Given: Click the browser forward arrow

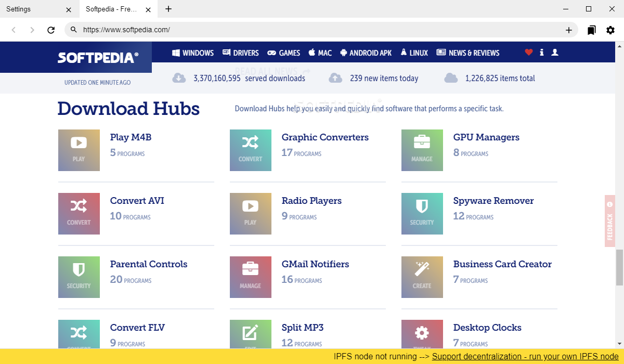Looking at the screenshot, I should 32,30.
